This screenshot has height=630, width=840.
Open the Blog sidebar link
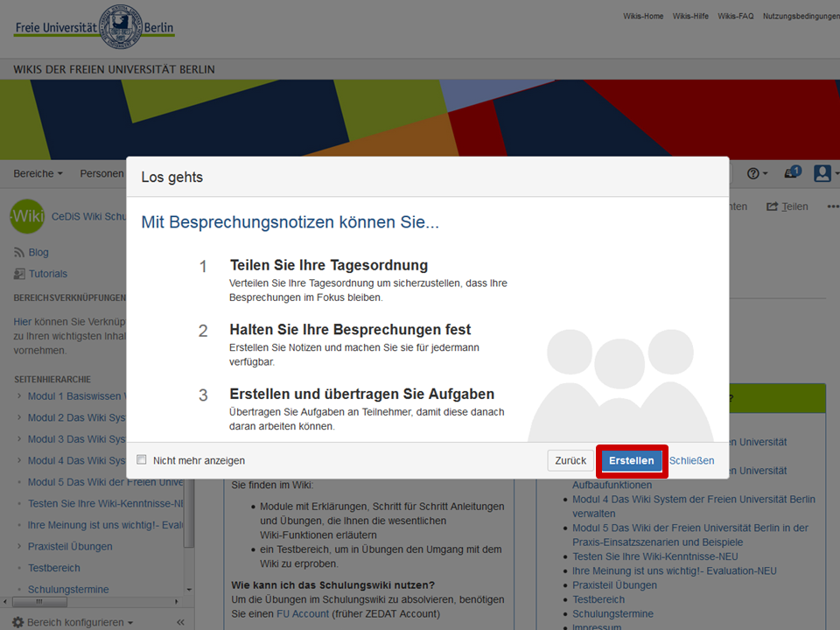pyautogui.click(x=38, y=252)
